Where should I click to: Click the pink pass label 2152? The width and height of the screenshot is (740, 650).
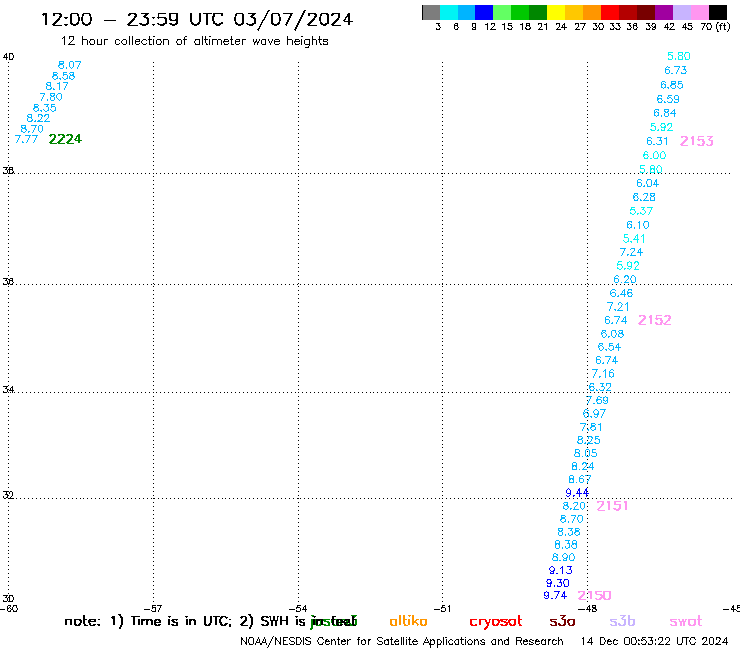pyautogui.click(x=655, y=321)
